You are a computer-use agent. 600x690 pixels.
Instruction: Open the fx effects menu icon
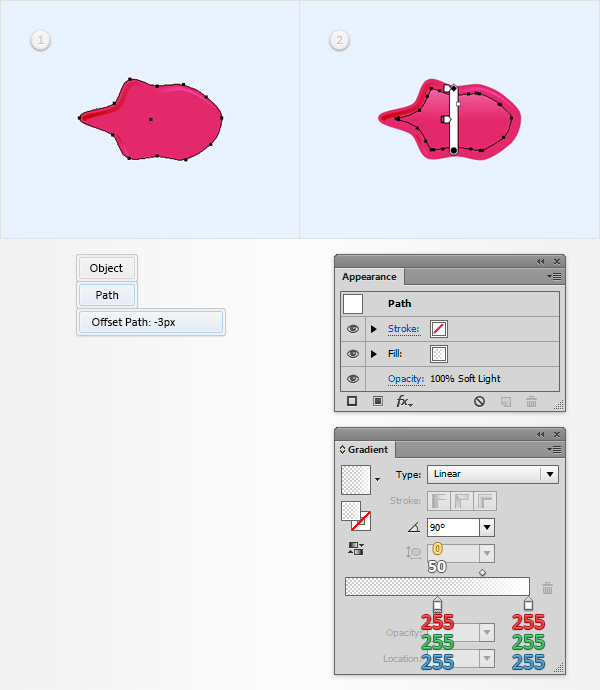pyautogui.click(x=404, y=401)
